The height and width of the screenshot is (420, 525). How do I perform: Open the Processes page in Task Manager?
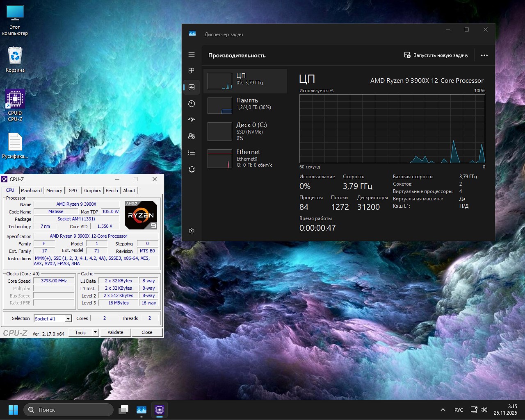pyautogui.click(x=191, y=70)
